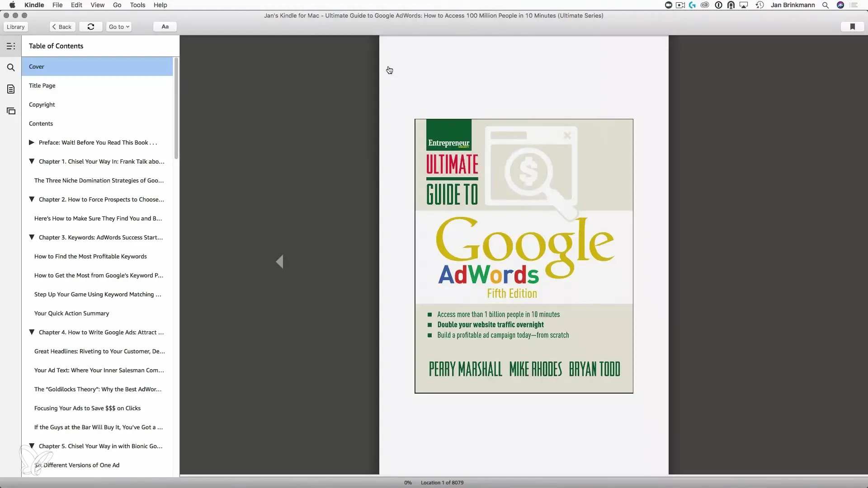Click the Table of Contents sidebar icon
This screenshot has width=868, height=488.
(x=11, y=46)
